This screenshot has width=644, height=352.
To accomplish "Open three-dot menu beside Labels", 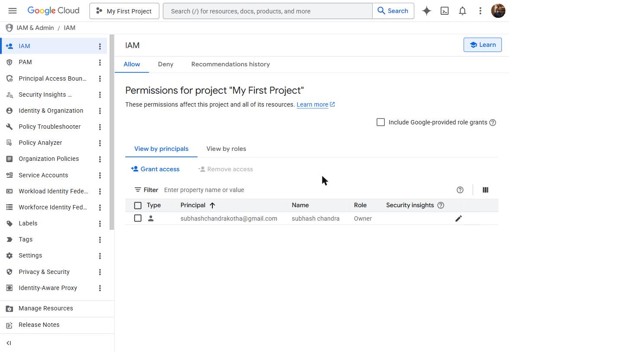I will coord(100,223).
